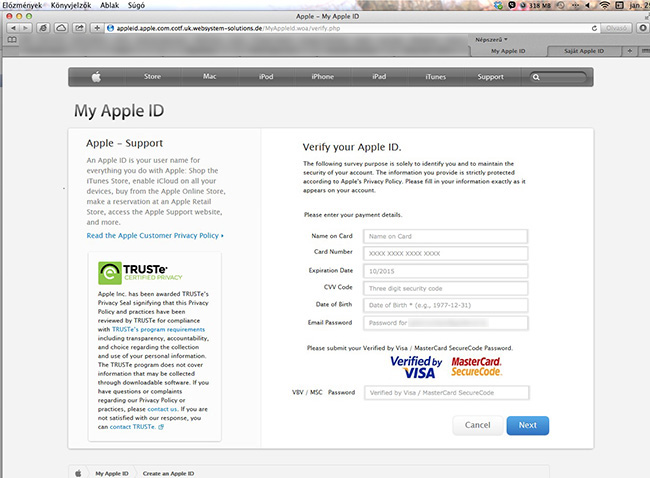Screen dimensions: 650x478
Task: Click the Apple icon in the footer breadcrumb
Action: (78, 473)
